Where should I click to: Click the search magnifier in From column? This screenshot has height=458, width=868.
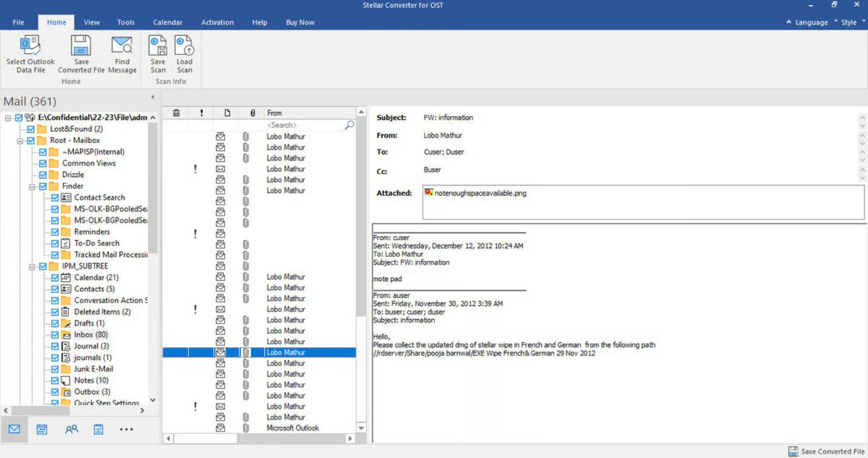pyautogui.click(x=349, y=125)
